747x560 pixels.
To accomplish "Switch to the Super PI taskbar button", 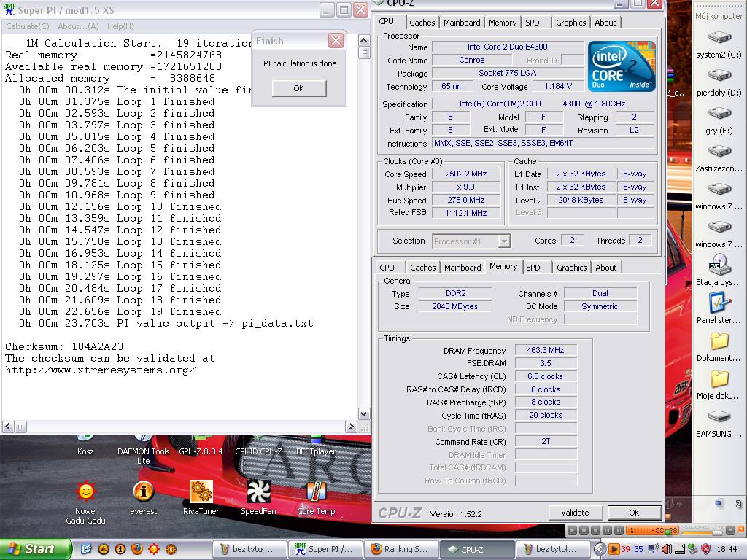I will (x=325, y=549).
